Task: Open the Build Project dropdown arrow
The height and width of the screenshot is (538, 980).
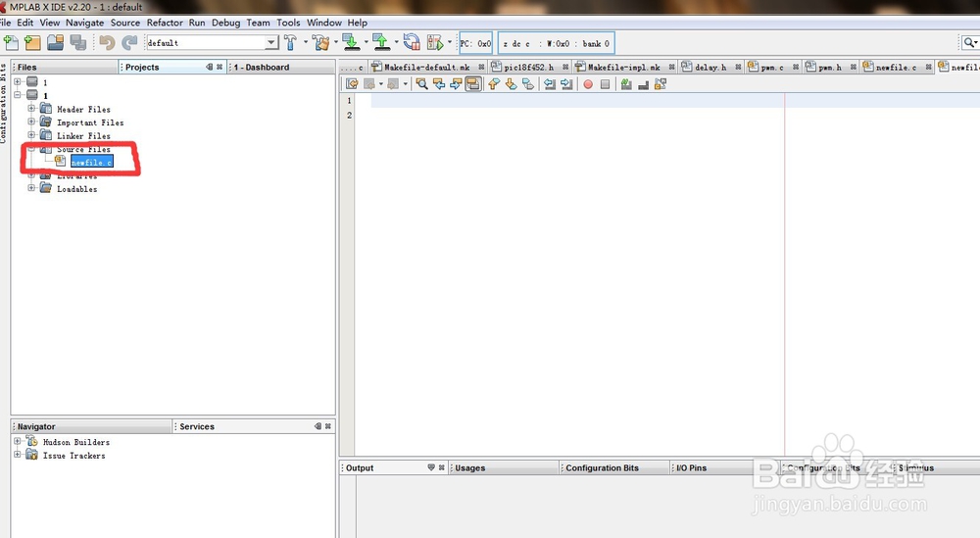Action: pos(306,42)
